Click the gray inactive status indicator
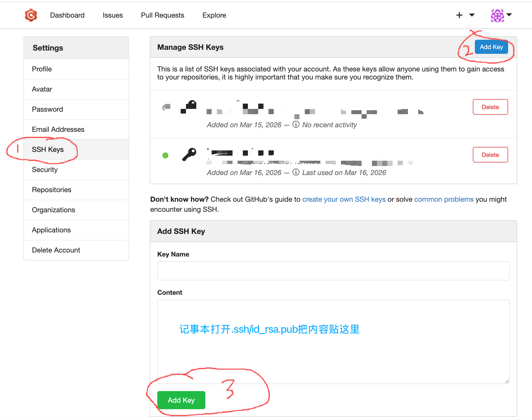The width and height of the screenshot is (532, 420). tap(166, 107)
